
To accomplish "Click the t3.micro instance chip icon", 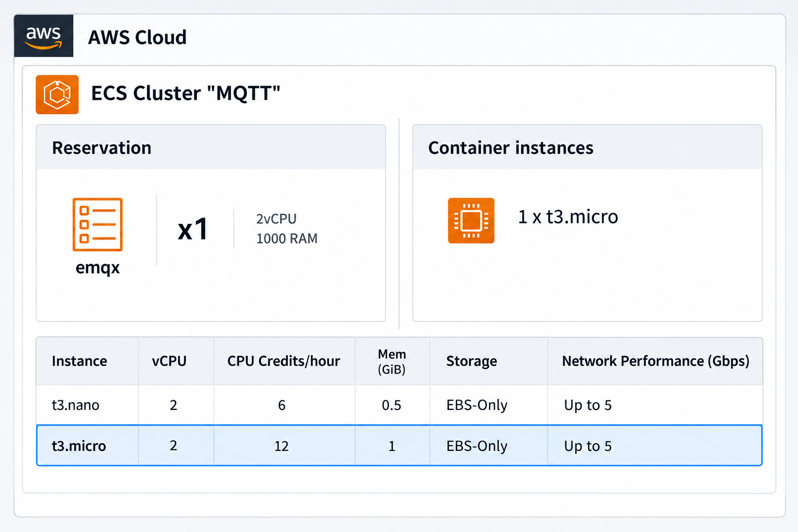I will [471, 220].
